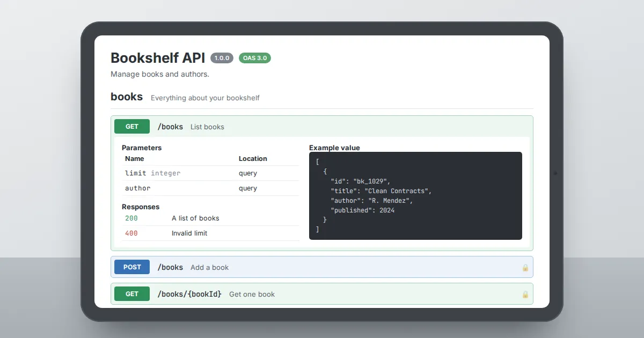Click the 200 response code
This screenshot has width=644, height=338.
pyautogui.click(x=131, y=218)
